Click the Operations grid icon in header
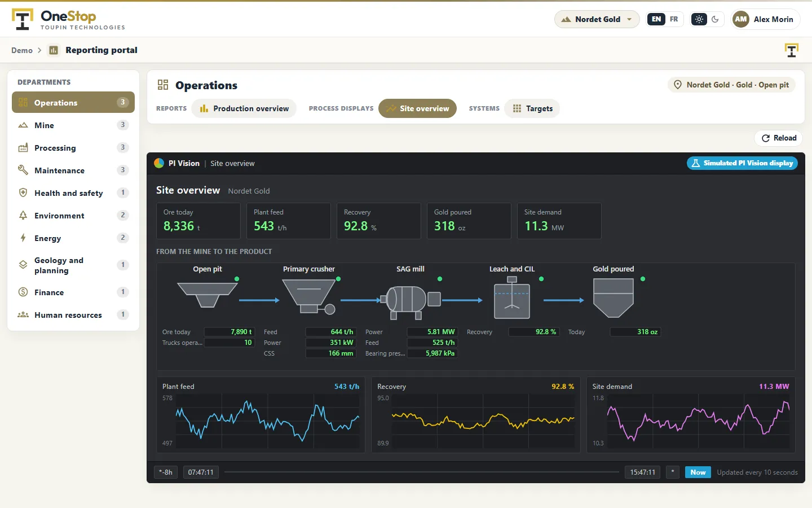This screenshot has height=508, width=812. [x=163, y=85]
